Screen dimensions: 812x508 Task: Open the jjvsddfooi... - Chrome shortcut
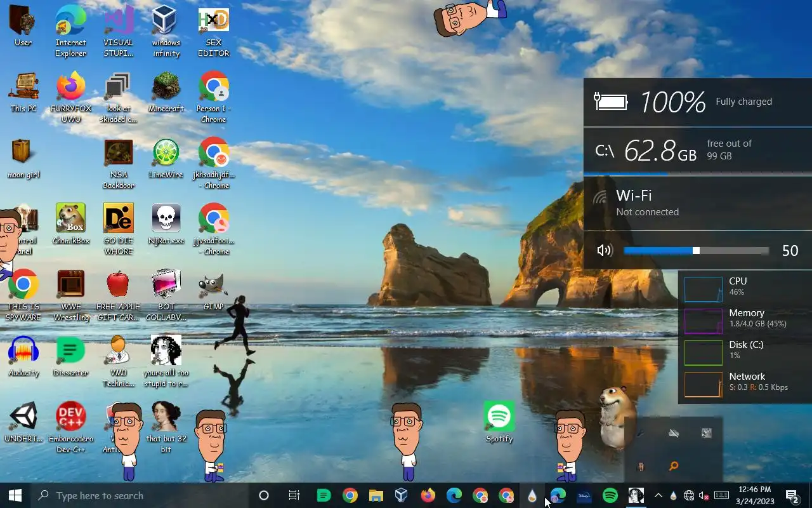click(214, 229)
